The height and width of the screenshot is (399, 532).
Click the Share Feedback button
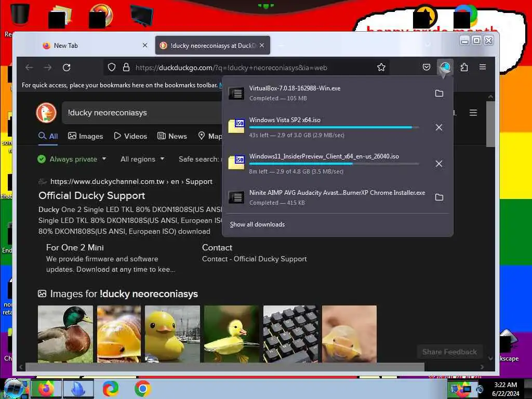pos(449,352)
